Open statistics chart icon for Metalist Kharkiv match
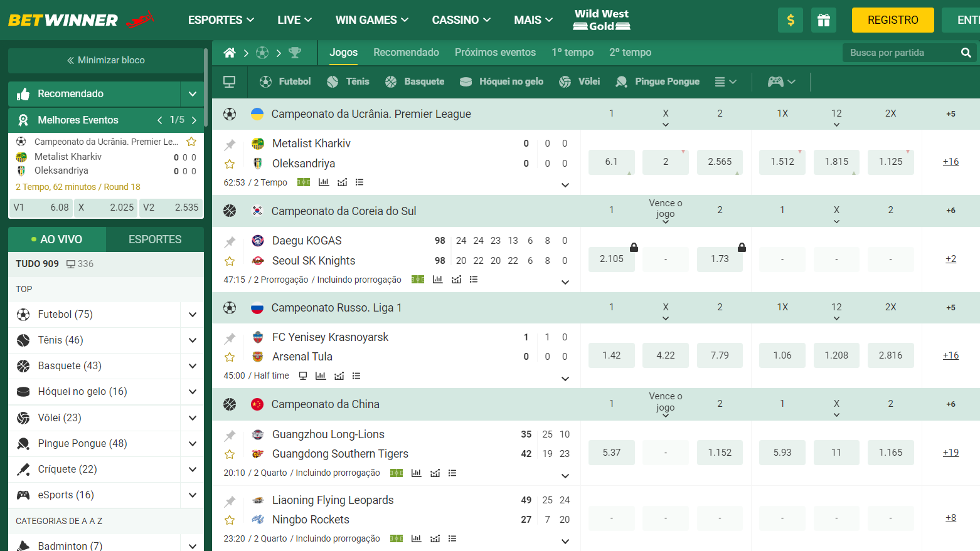Image resolution: width=980 pixels, height=551 pixels. [x=324, y=182]
